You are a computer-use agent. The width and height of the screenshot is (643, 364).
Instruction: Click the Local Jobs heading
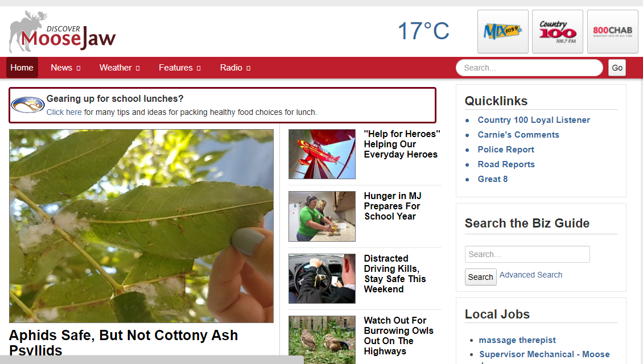[497, 315]
